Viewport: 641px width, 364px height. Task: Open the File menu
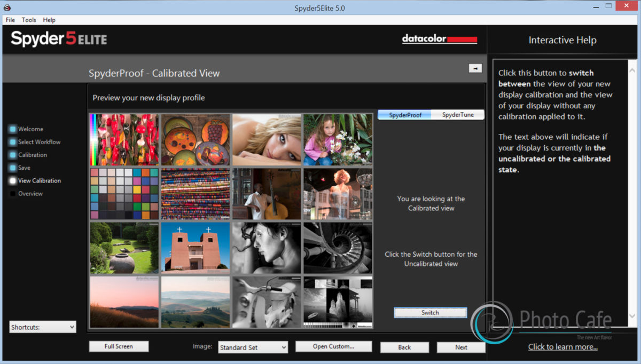click(x=10, y=20)
